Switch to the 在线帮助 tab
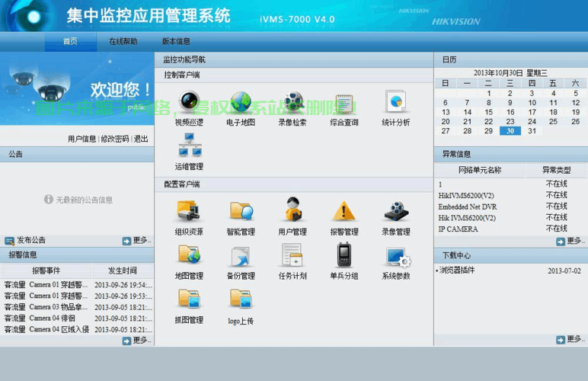The height and width of the screenshot is (381, 588). 123,41
